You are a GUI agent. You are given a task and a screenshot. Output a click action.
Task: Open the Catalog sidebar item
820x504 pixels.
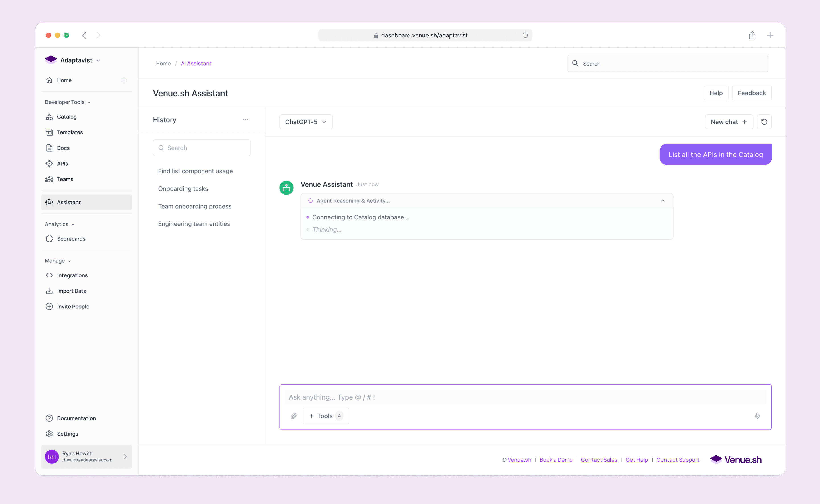[67, 117]
